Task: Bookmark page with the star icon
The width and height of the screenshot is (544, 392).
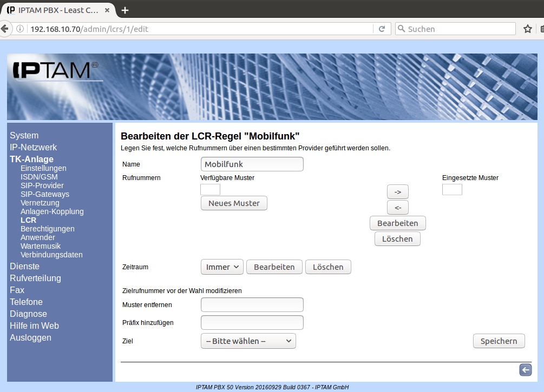Action: tap(528, 29)
